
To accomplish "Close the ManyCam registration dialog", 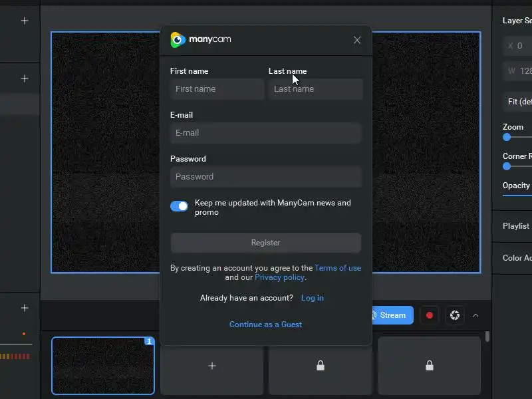I will click(x=357, y=40).
